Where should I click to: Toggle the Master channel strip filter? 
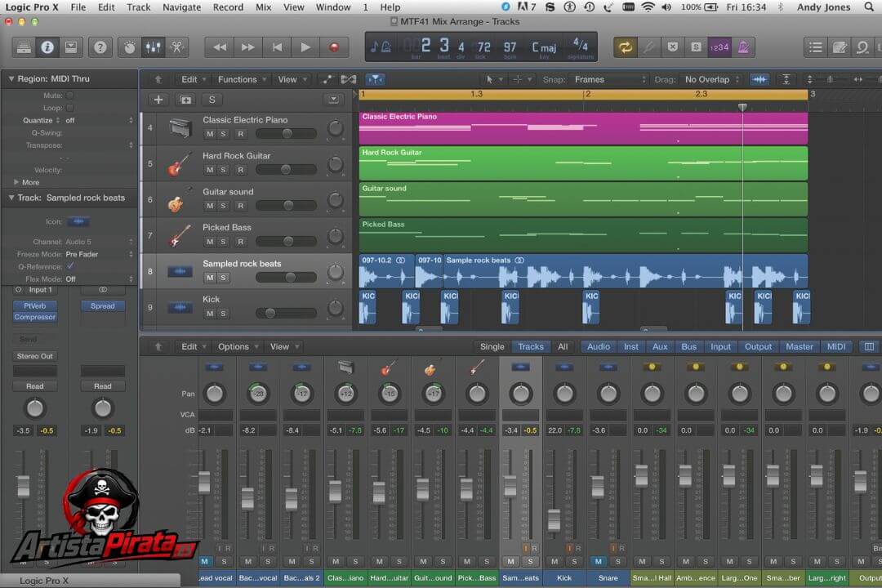point(800,346)
